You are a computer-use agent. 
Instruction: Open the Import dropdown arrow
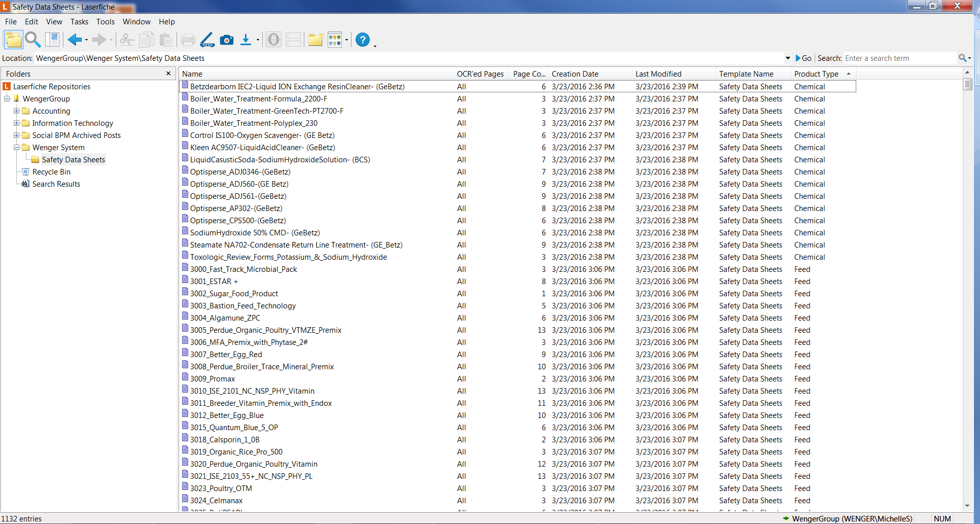[258, 40]
